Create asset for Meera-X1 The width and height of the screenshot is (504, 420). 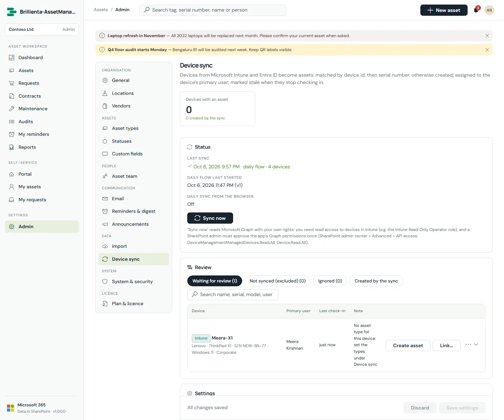pyautogui.click(x=408, y=345)
